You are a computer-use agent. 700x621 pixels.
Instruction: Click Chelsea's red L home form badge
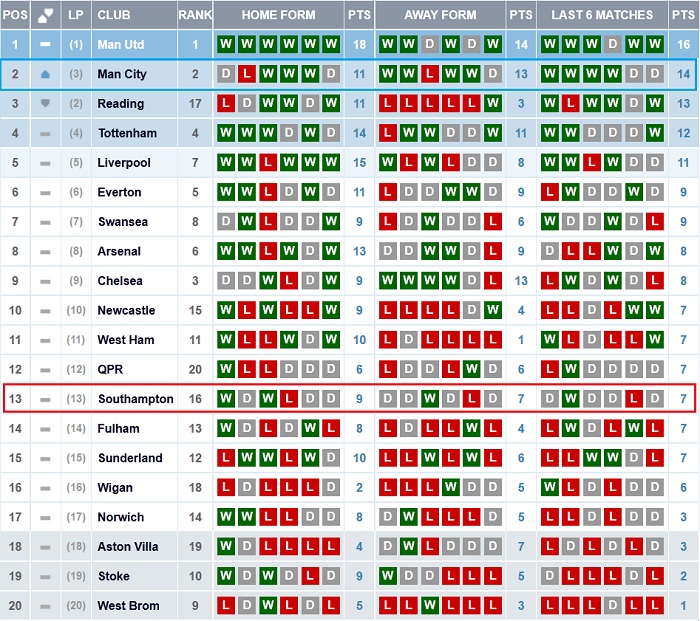pyautogui.click(x=289, y=280)
